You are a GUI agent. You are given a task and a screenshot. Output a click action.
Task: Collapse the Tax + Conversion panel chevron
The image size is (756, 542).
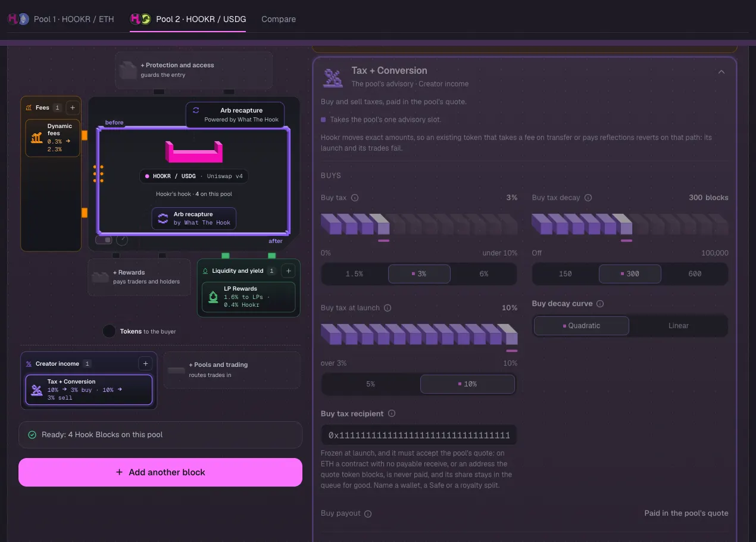721,71
